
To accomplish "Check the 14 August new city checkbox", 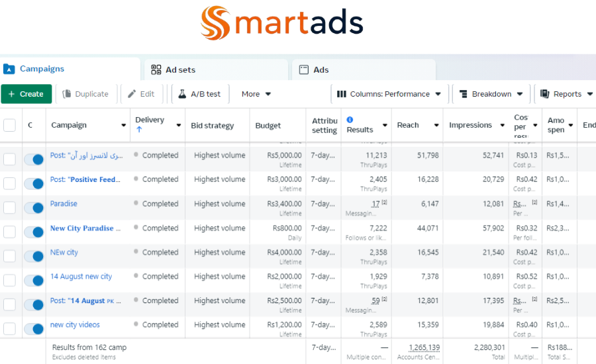I will point(9,281).
